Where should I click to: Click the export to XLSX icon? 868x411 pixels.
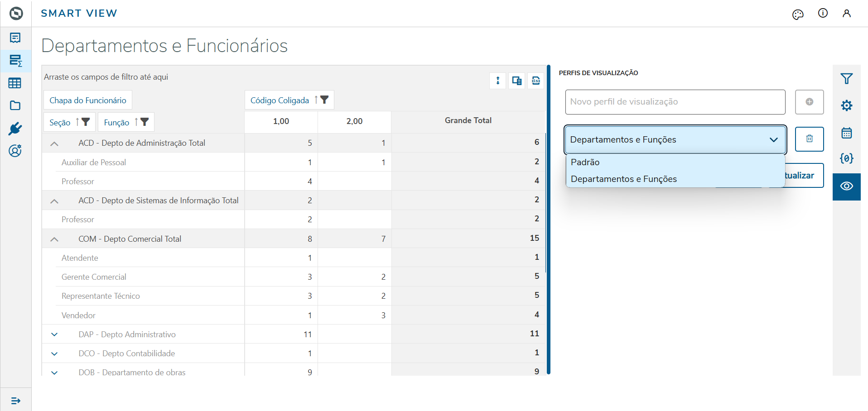535,81
